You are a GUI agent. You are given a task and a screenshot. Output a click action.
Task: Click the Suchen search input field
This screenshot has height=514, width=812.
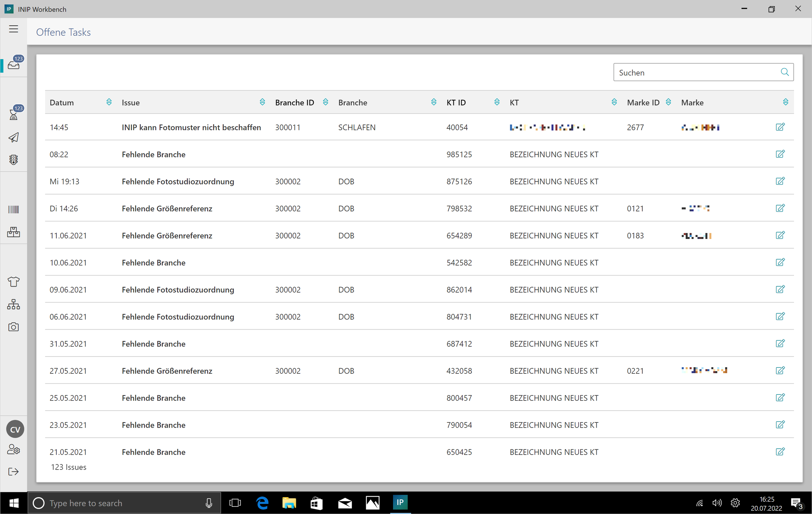click(695, 72)
